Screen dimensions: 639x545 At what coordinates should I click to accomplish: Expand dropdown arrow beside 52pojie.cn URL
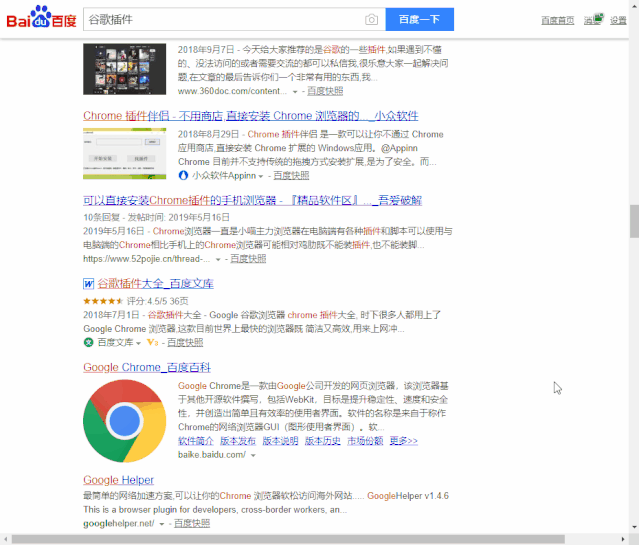click(x=218, y=259)
